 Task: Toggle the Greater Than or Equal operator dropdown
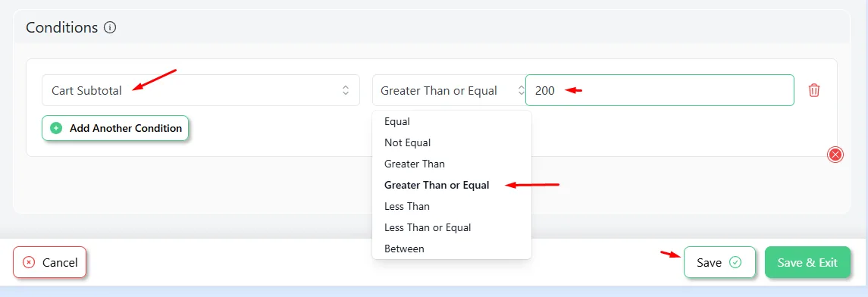449,90
